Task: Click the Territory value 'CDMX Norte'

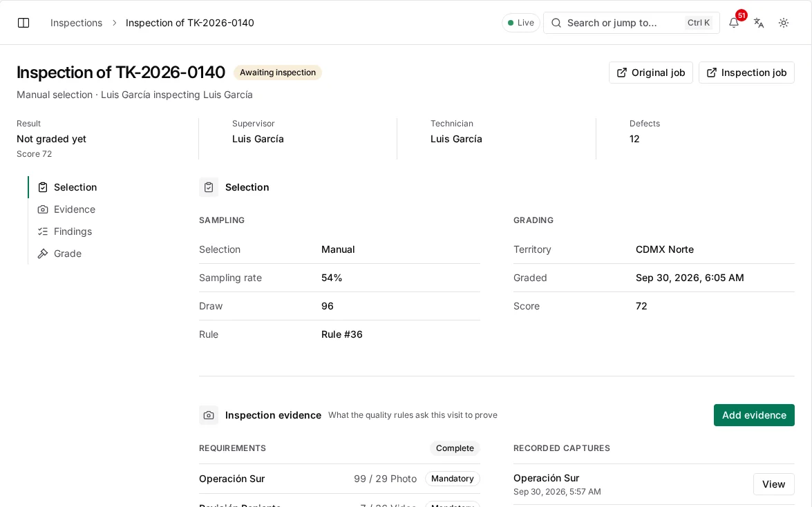Action: [664, 249]
